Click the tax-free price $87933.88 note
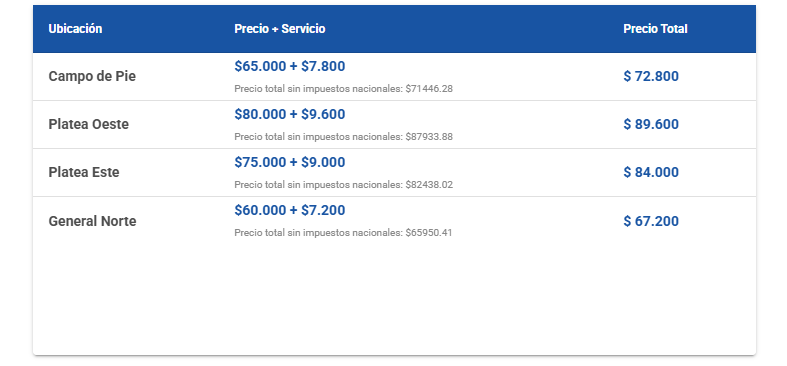 point(343,137)
